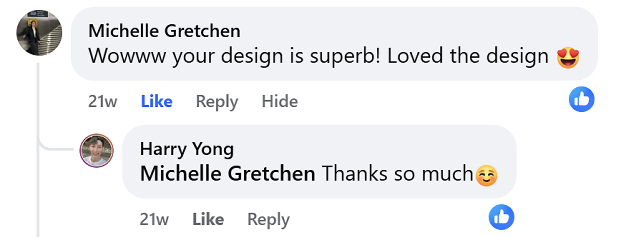
Task: Like Harry Yong's reply
Action: tap(208, 219)
